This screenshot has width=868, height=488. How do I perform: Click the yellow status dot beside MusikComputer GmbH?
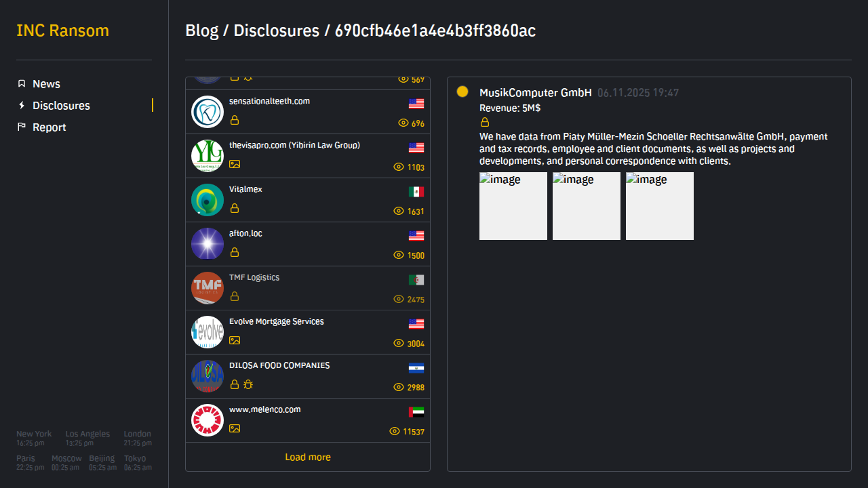[x=462, y=91]
